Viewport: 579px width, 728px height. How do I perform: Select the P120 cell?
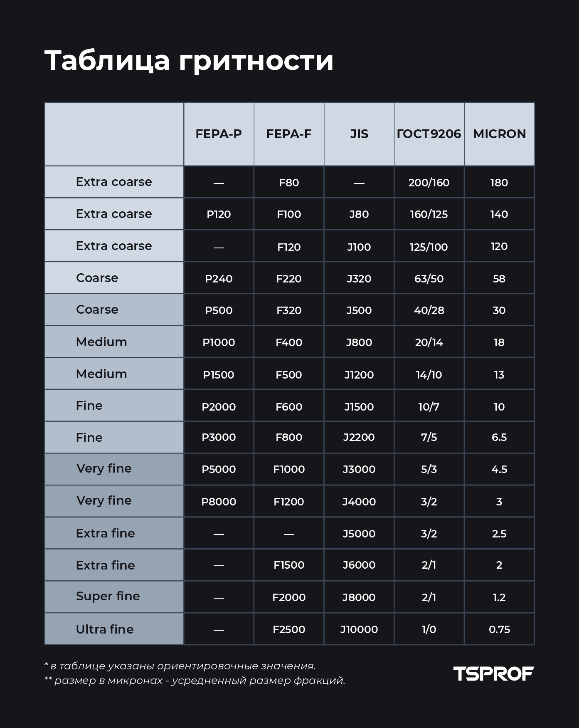[x=219, y=214]
